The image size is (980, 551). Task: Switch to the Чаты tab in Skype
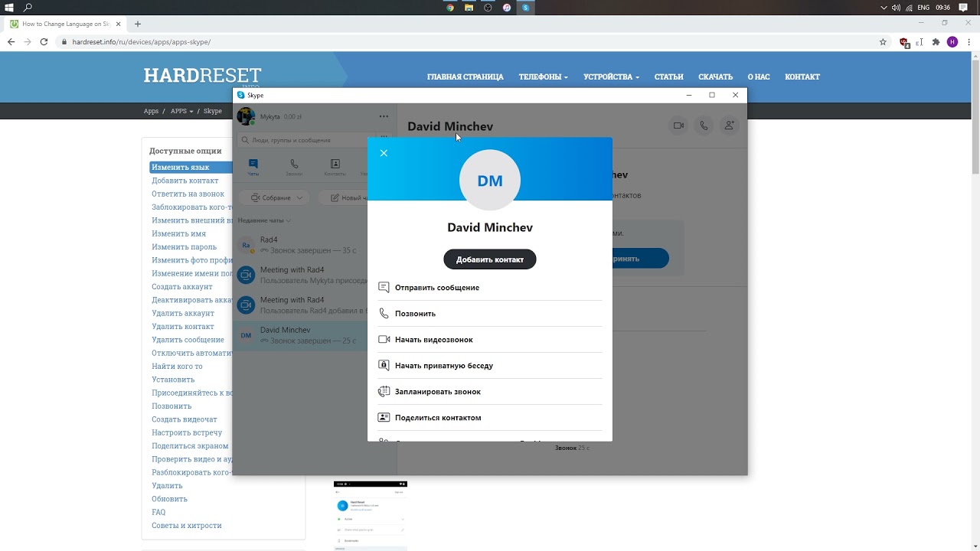coord(253,168)
